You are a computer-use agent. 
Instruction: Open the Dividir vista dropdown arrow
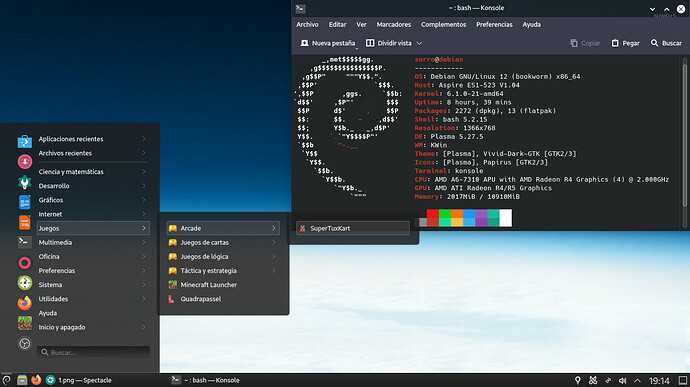(x=419, y=43)
